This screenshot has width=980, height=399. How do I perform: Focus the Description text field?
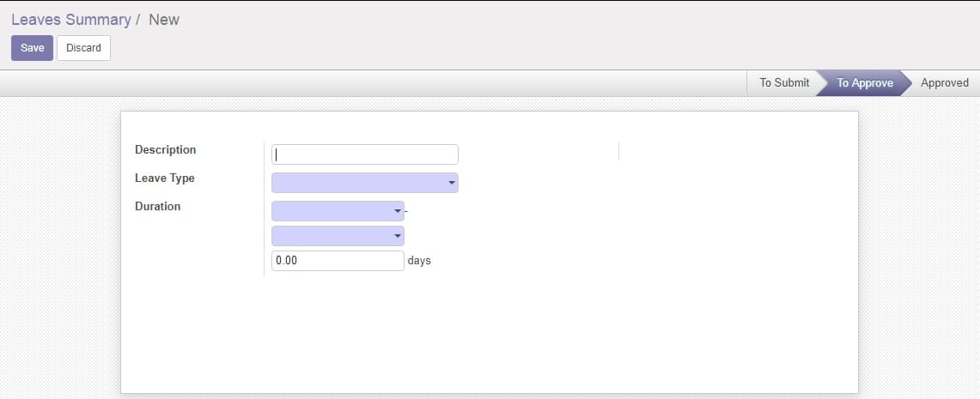click(365, 154)
